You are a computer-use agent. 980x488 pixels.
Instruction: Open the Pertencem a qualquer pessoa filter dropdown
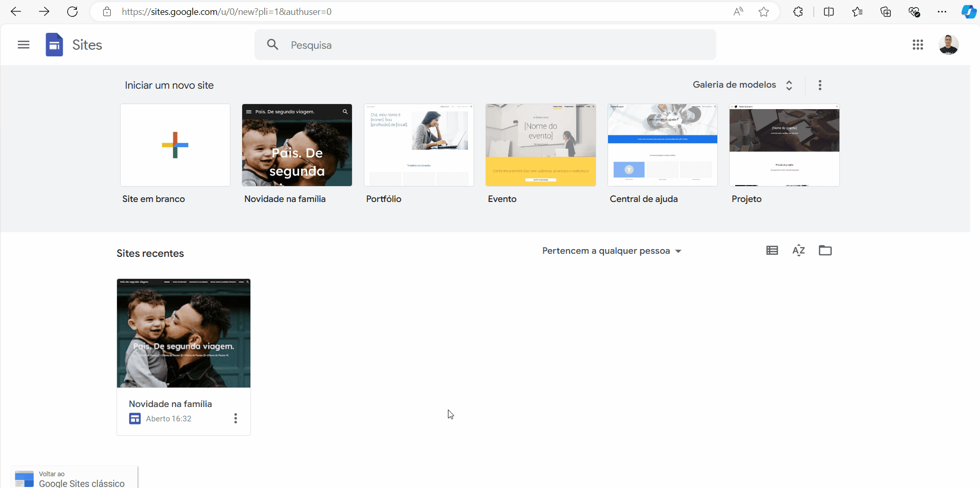pos(612,251)
